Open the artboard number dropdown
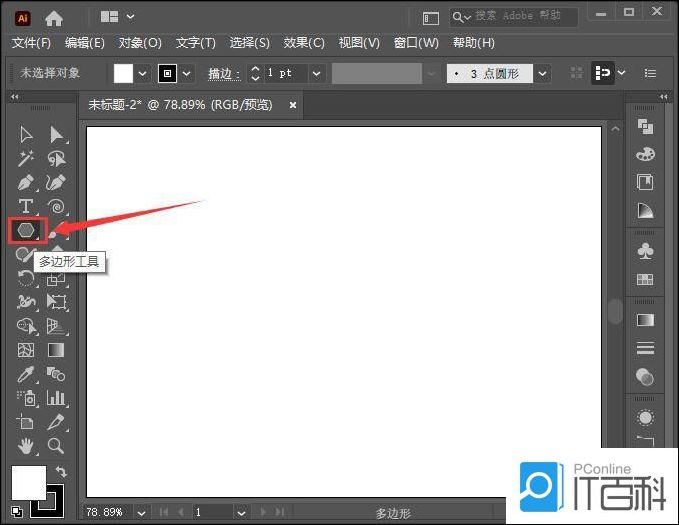The height and width of the screenshot is (525, 679). click(x=241, y=513)
